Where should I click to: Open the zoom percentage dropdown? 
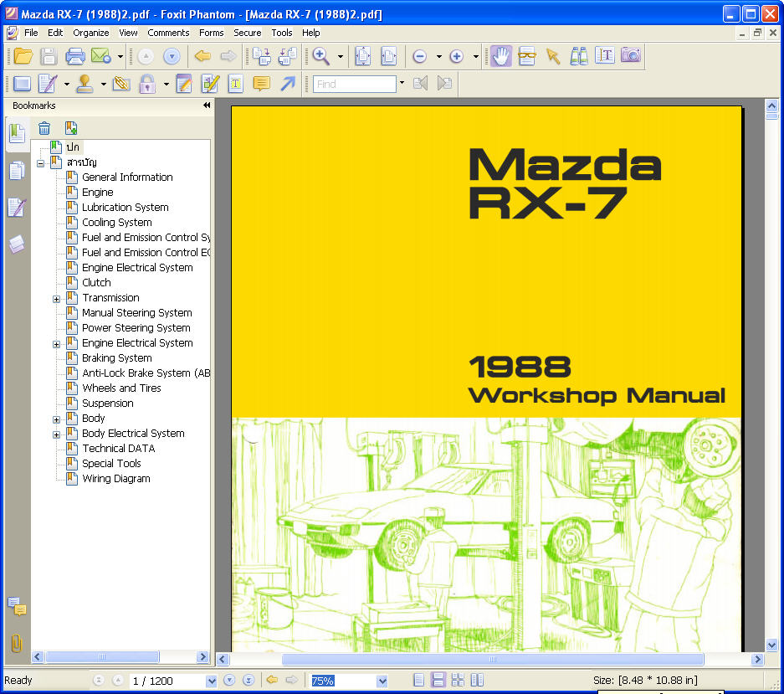click(x=382, y=681)
